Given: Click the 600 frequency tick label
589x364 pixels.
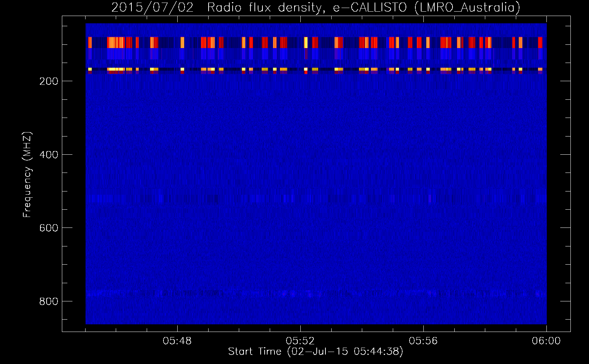Looking at the screenshot, I should click(49, 228).
